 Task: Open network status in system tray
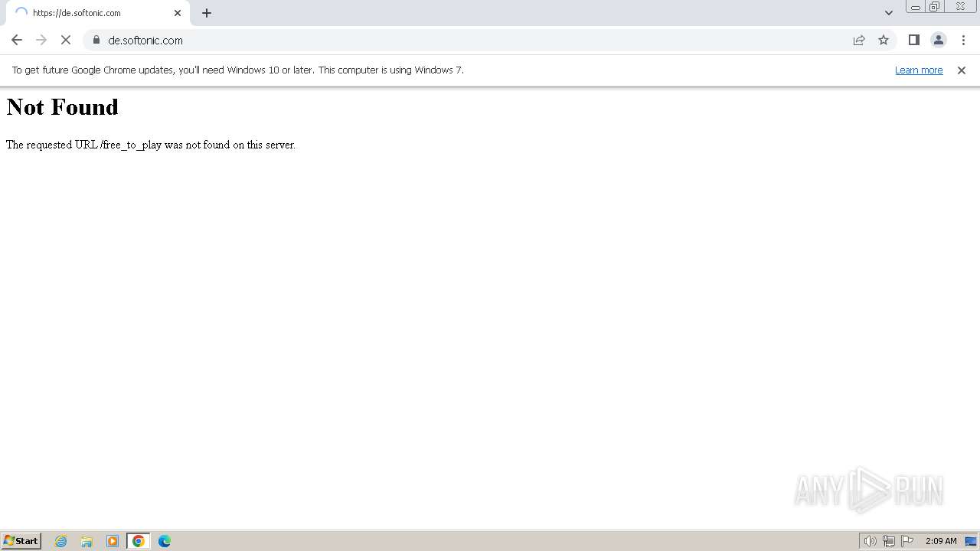[x=889, y=541]
